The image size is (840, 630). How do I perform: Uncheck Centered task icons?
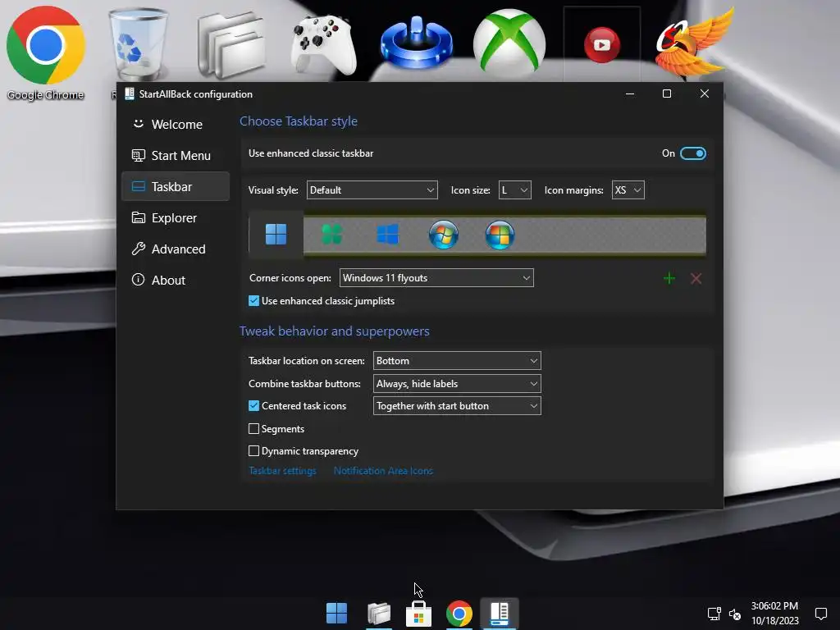pos(254,406)
